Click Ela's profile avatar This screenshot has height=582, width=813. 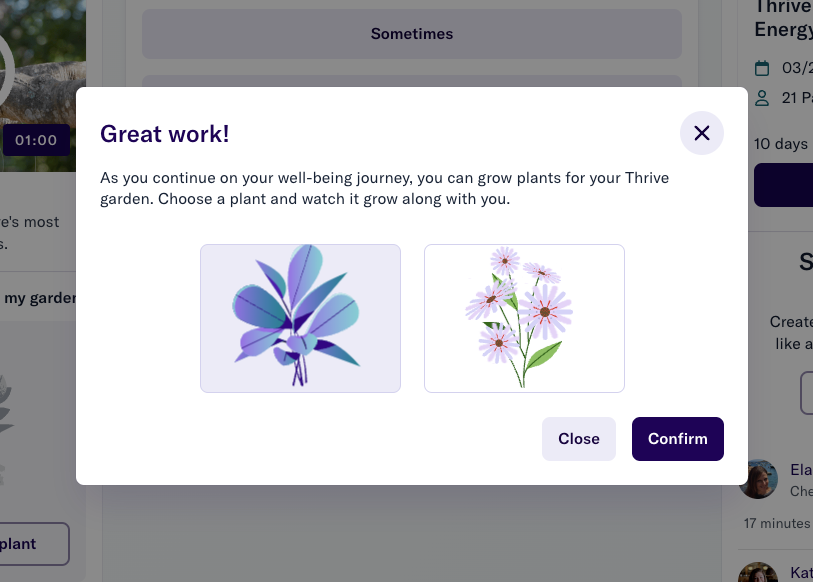[759, 479]
